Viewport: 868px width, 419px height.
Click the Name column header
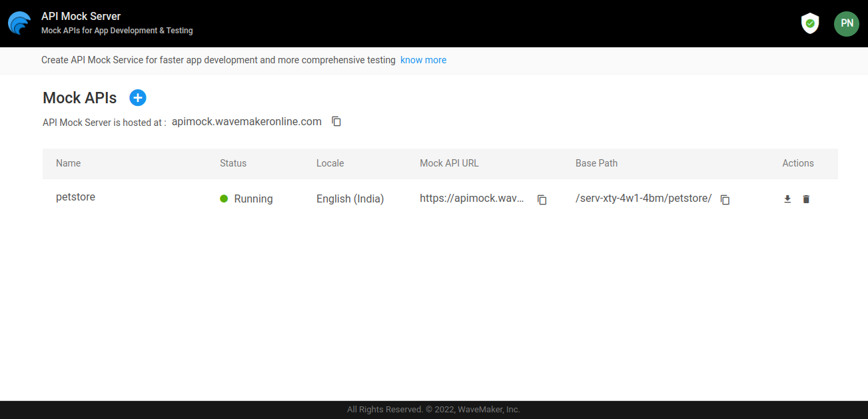click(x=68, y=163)
